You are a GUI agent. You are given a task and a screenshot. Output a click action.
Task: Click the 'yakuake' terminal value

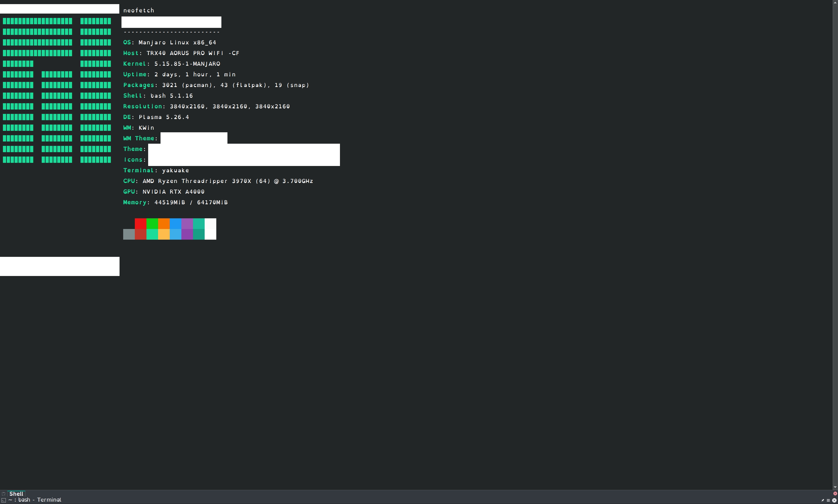[x=175, y=171]
